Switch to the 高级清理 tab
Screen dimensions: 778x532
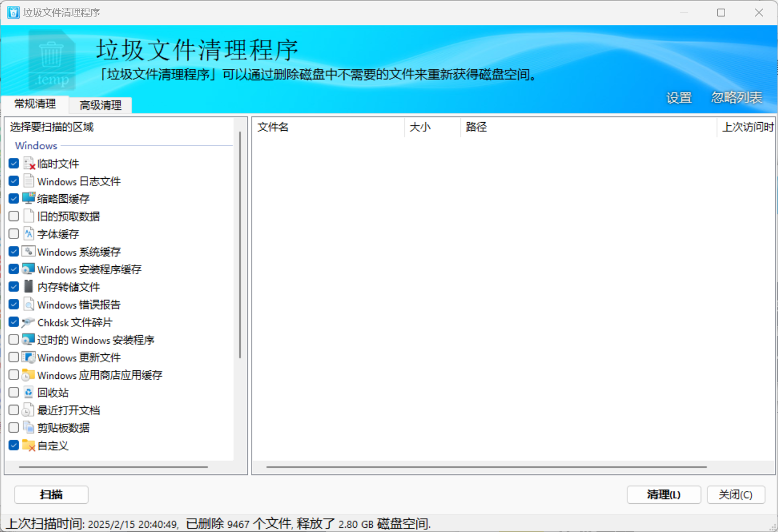100,105
